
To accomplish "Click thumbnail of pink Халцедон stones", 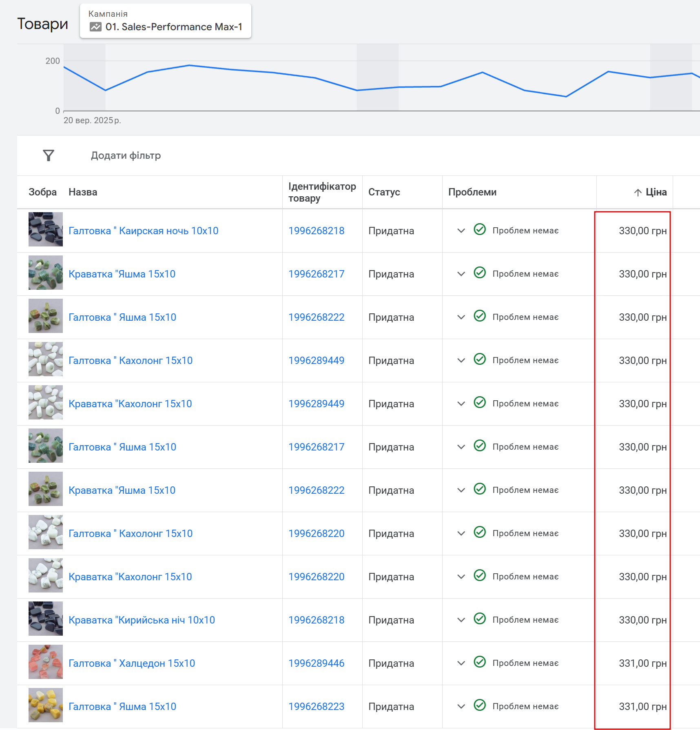I will 46,662.
